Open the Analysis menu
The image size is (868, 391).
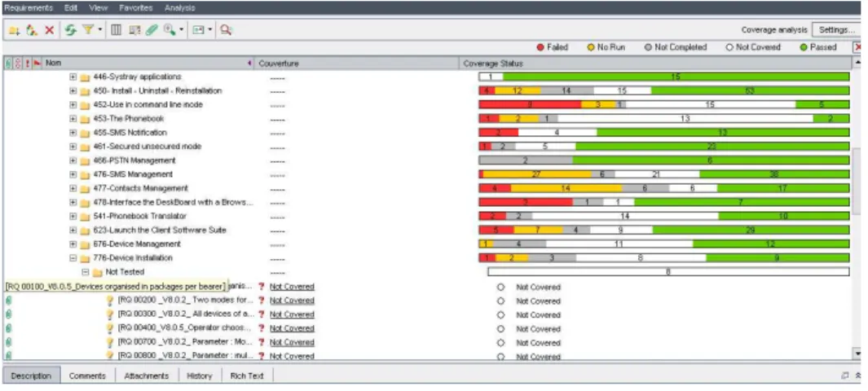click(180, 8)
